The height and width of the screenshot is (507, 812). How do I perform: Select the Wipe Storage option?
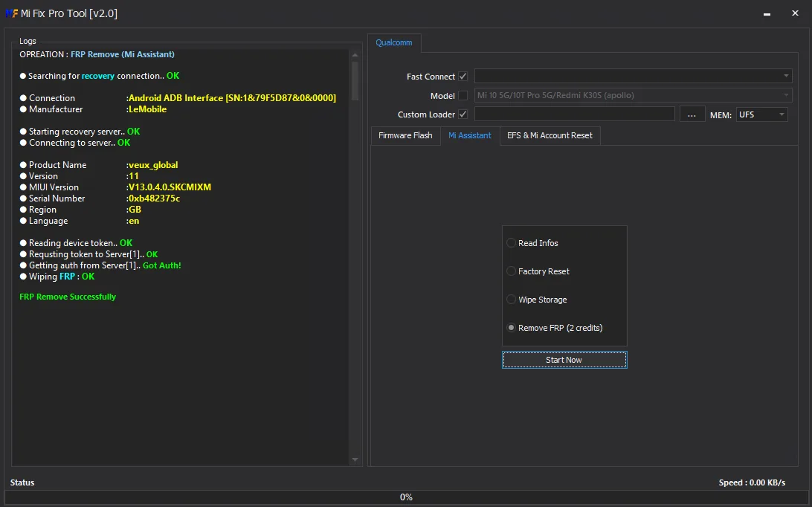(x=511, y=300)
